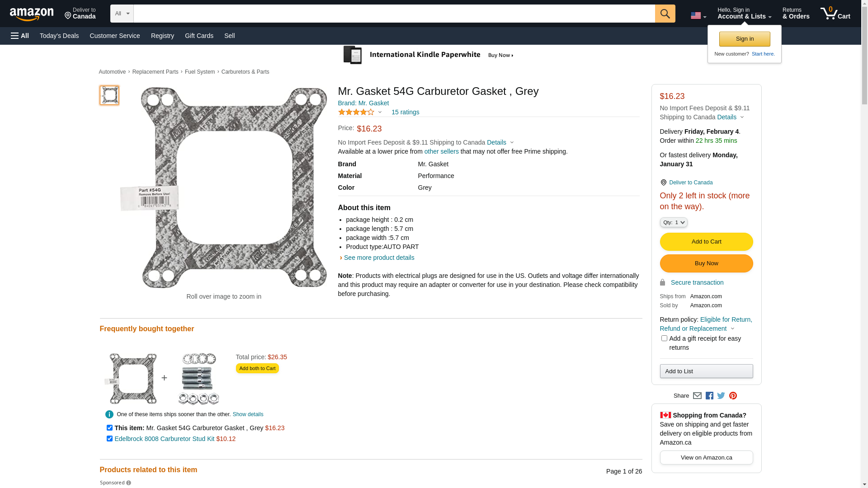Open the Amazon logo home link
The height and width of the screenshot is (488, 868).
[x=32, y=14]
